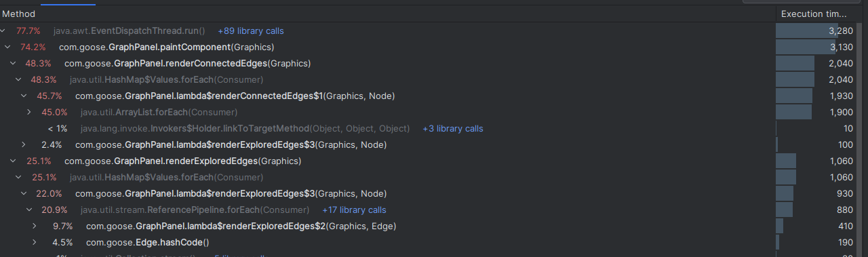The width and height of the screenshot is (868, 257).
Task: Expand the Edge.hashCode() row
Action: tap(35, 243)
